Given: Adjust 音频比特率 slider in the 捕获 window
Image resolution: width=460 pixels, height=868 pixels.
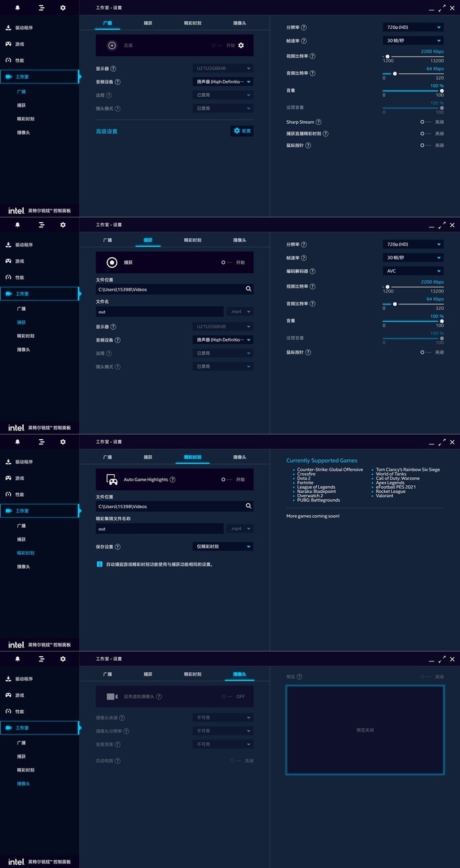Looking at the screenshot, I should coord(413,304).
